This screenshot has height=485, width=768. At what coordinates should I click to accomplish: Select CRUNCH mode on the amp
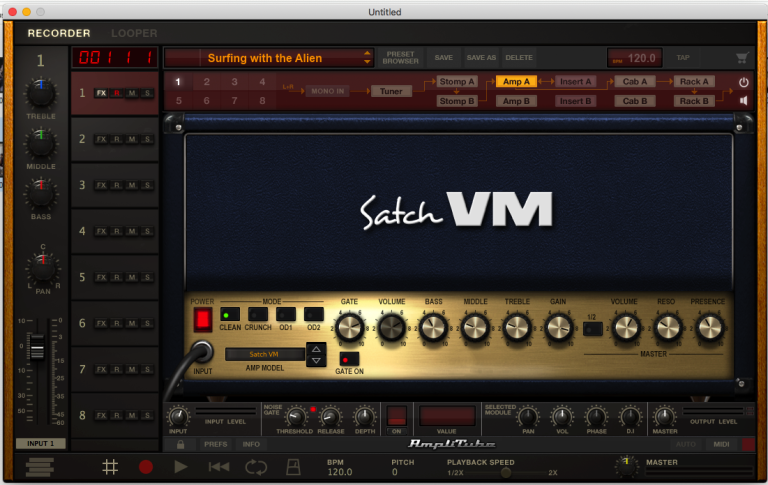click(258, 315)
